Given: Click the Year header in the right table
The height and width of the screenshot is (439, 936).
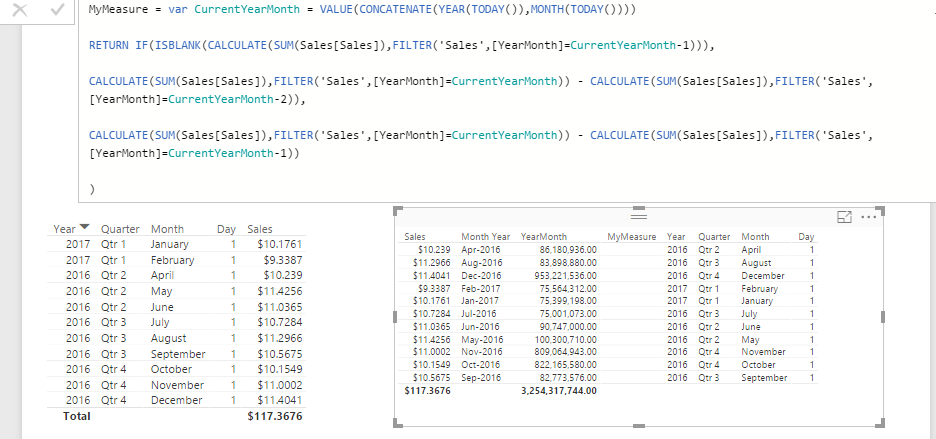Looking at the screenshot, I should tap(676, 237).
